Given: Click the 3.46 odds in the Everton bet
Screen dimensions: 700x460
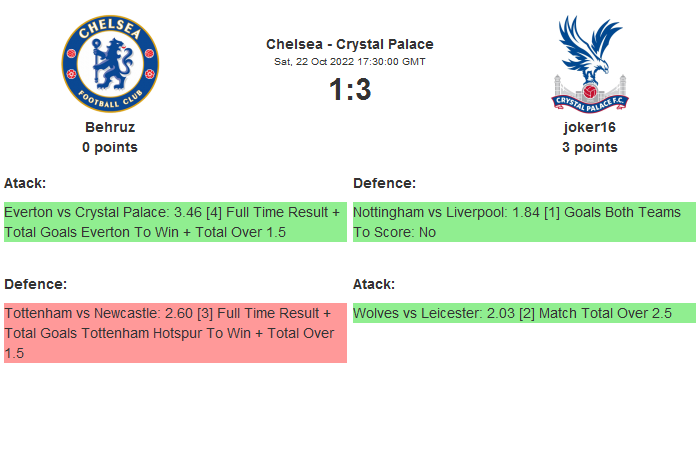Looking at the screenshot, I should tap(188, 213).
